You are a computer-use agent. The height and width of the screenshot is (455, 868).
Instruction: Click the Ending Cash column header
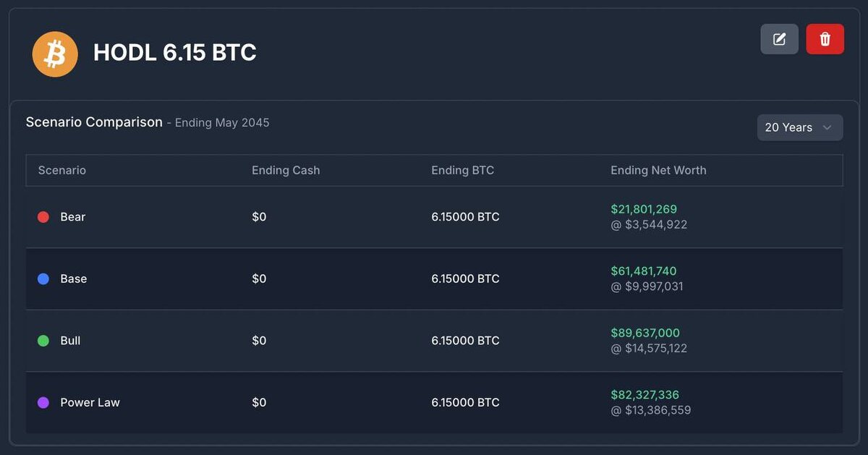pyautogui.click(x=286, y=171)
